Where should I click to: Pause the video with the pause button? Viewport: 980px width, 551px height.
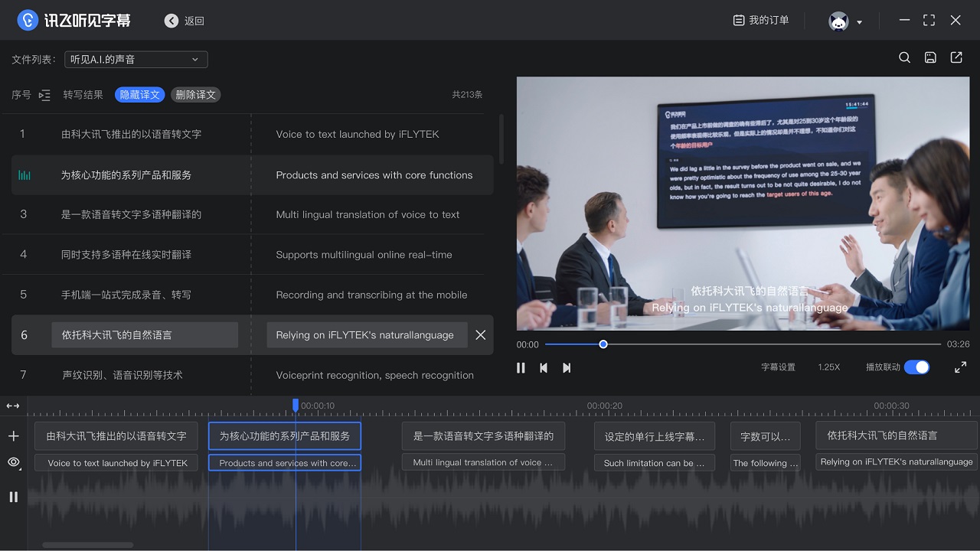coord(521,367)
